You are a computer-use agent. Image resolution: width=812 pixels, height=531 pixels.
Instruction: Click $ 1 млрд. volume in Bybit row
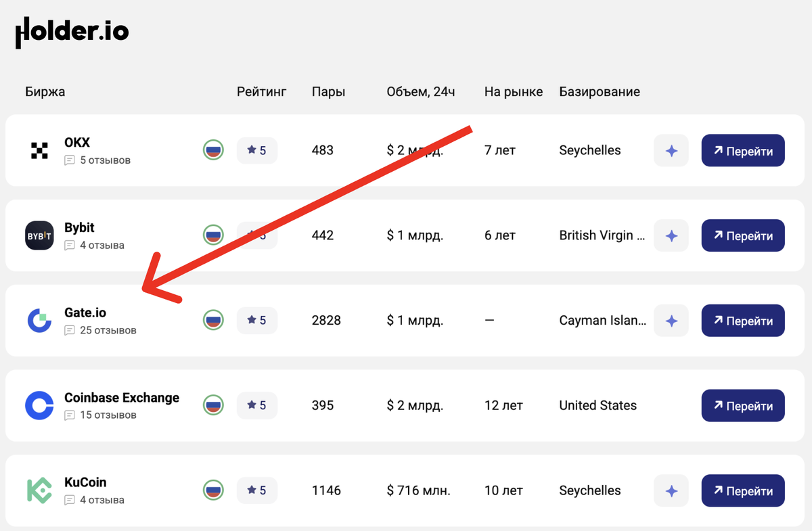(x=415, y=235)
